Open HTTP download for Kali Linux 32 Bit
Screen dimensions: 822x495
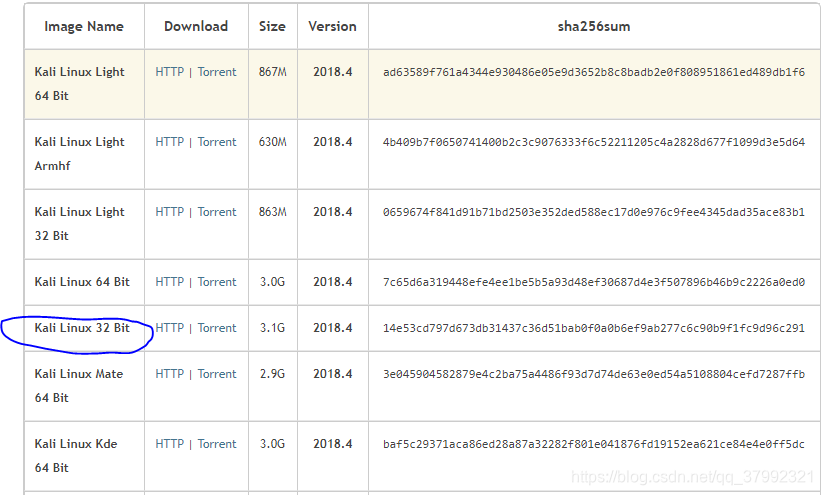(x=169, y=328)
